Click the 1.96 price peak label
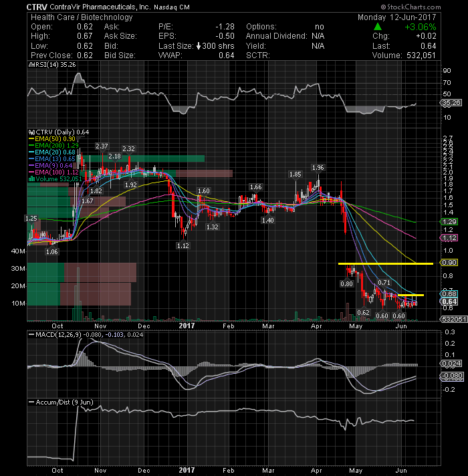 (318, 168)
